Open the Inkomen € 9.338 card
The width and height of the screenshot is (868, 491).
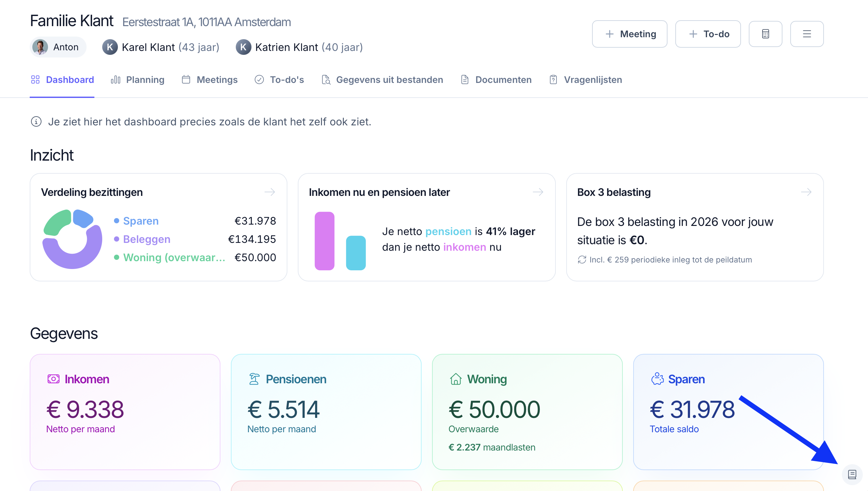pos(125,411)
